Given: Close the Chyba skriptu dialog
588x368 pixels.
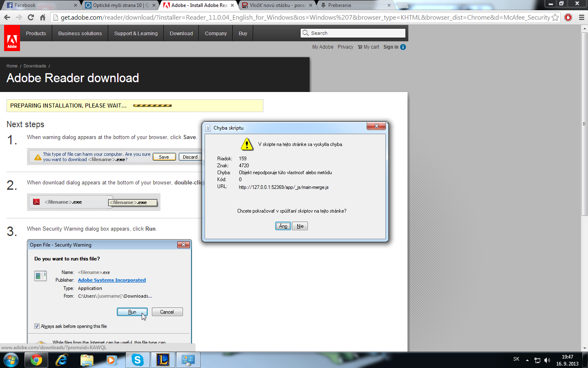Looking at the screenshot, I should pos(376,126).
